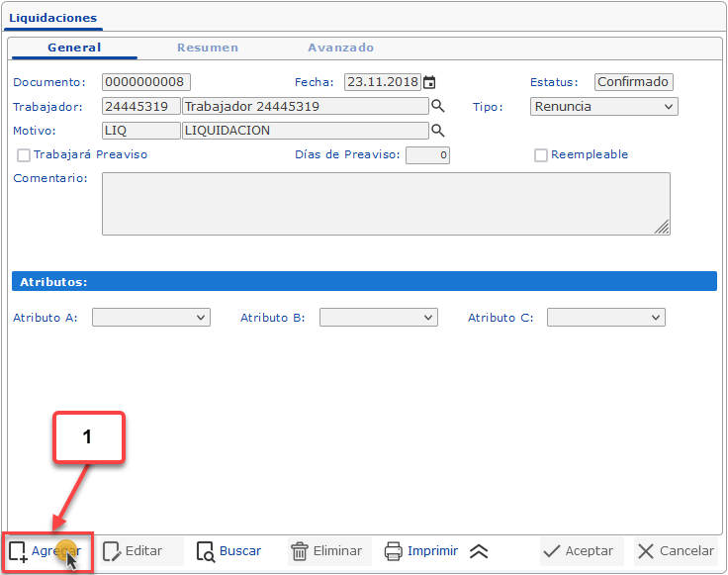This screenshot has width=728, height=575.
Task: Click the Editar pencil button
Action: point(133,551)
